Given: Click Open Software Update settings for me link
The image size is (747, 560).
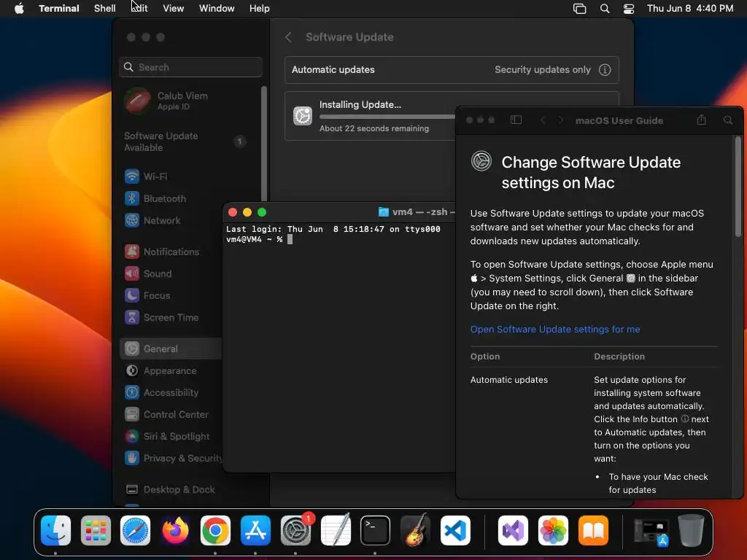Looking at the screenshot, I should coord(555,329).
